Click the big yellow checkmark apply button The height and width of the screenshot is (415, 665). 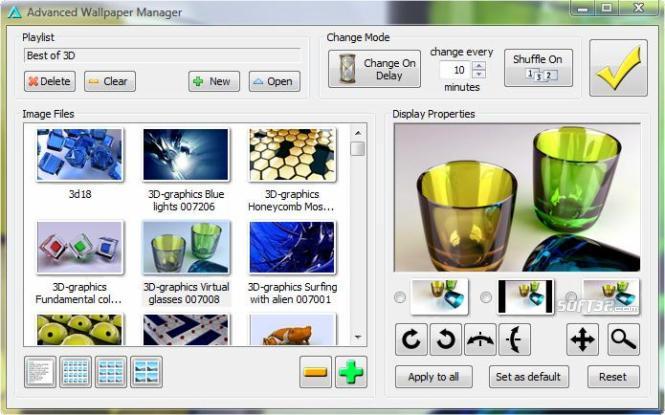point(618,68)
